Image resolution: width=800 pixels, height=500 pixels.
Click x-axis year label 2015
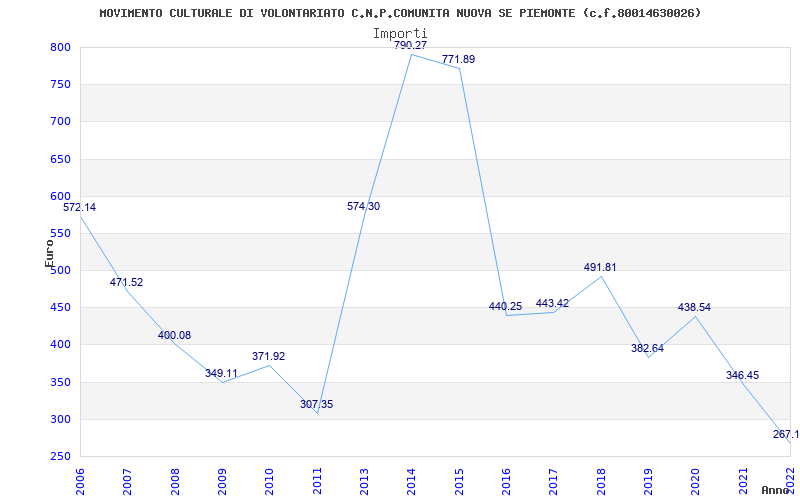(x=459, y=481)
